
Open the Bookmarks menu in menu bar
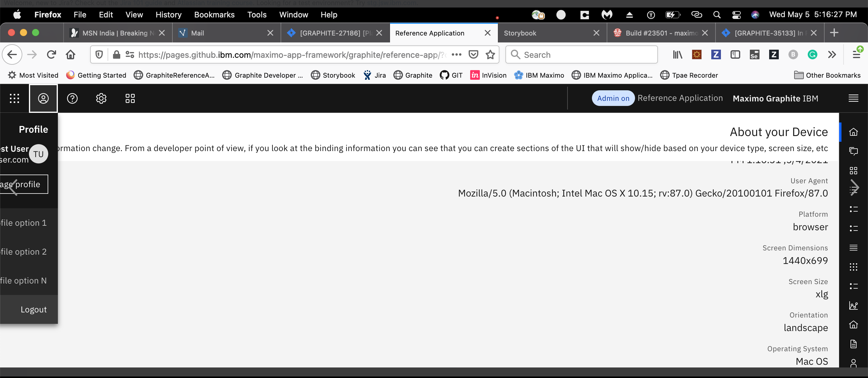click(x=214, y=15)
